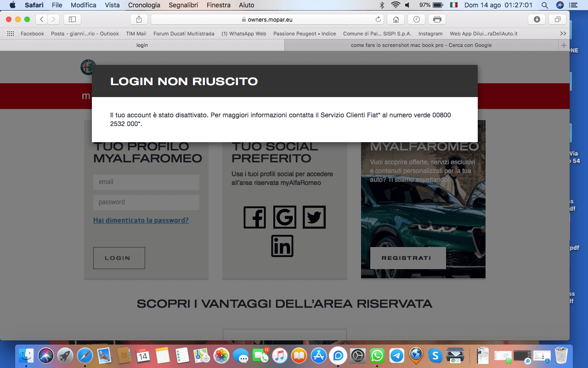Print the page using the printer icon
This screenshot has height=368, width=588.
tap(437, 19)
